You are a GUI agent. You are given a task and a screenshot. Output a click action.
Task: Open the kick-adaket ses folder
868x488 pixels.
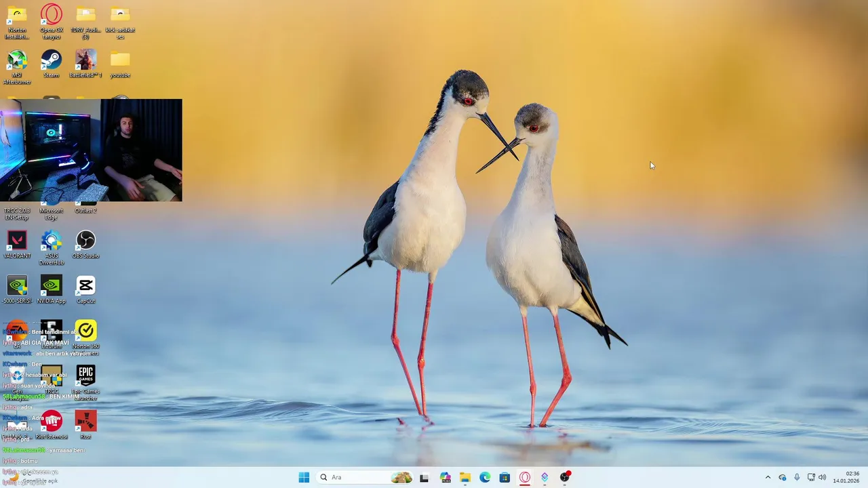pyautogui.click(x=120, y=22)
